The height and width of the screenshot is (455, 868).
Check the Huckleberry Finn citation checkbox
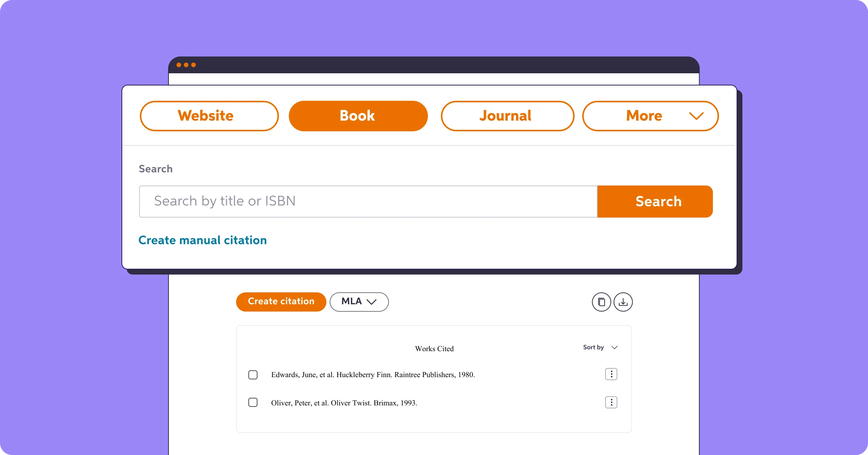pos(253,375)
